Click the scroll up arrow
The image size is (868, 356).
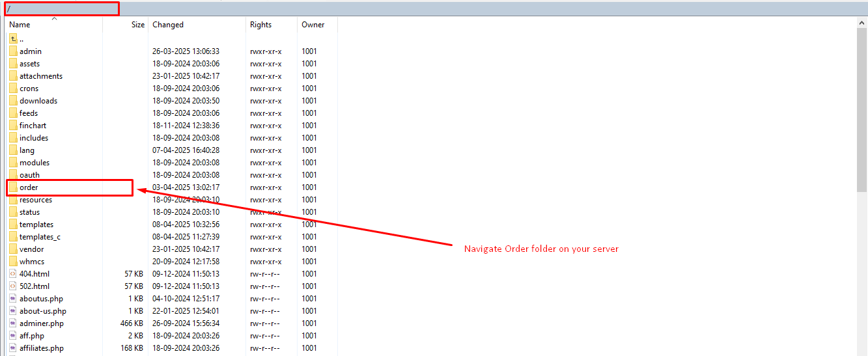pos(862,22)
